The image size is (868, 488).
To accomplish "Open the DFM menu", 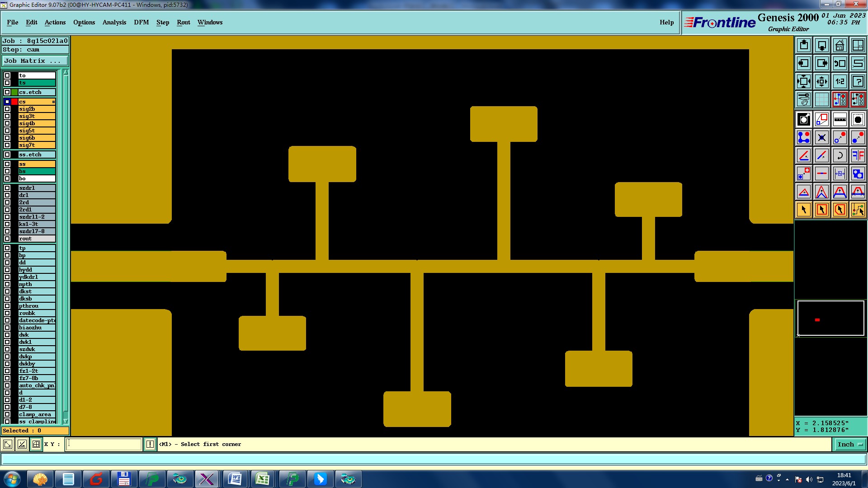I will pyautogui.click(x=141, y=22).
